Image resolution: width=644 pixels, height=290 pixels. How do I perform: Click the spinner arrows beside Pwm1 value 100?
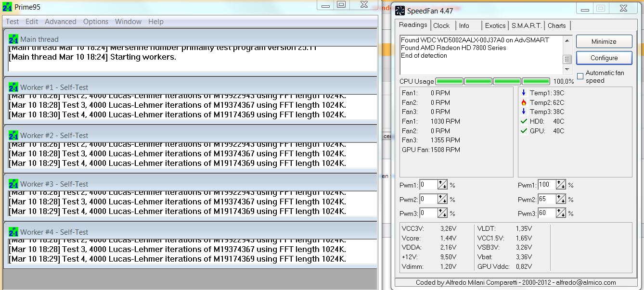point(561,185)
